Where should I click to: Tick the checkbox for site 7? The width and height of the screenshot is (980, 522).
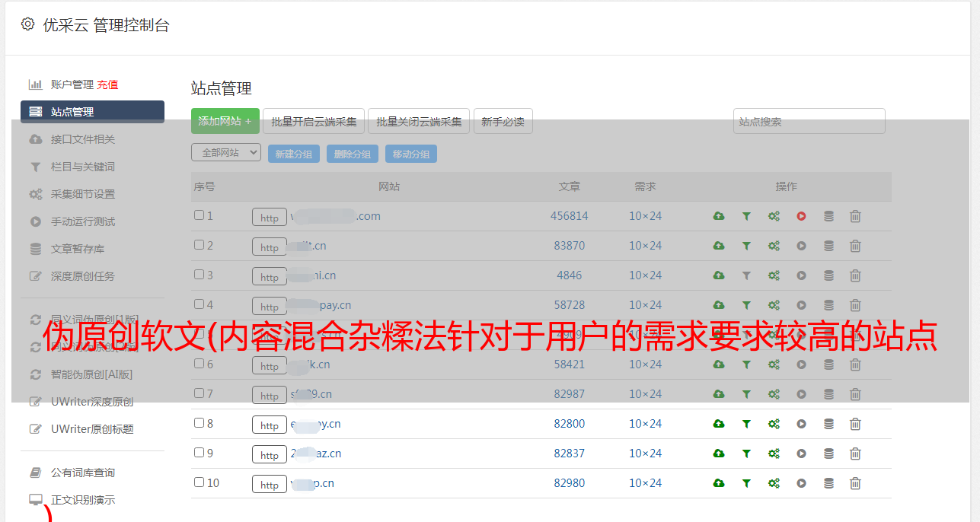199,393
